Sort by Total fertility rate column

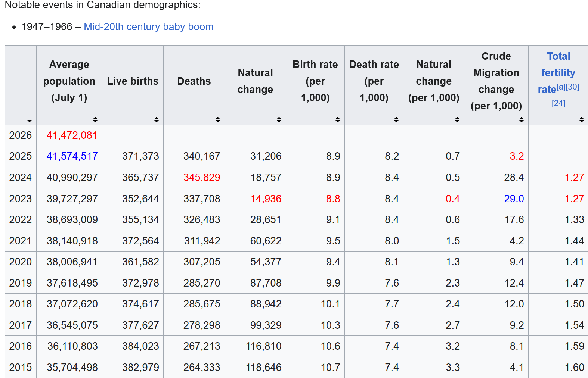[x=582, y=119]
